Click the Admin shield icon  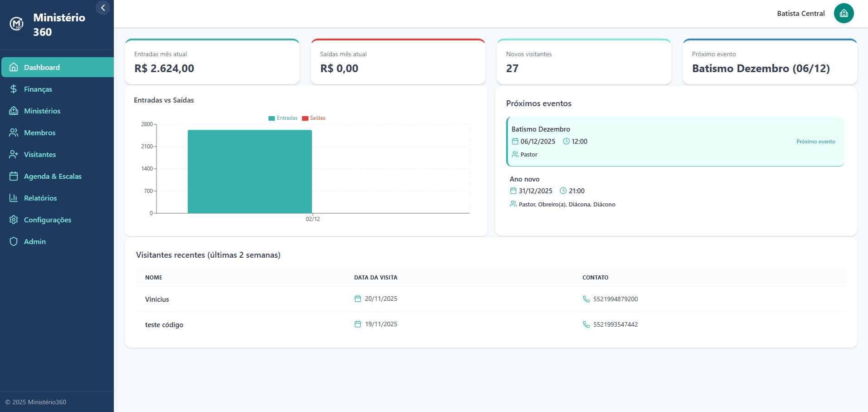[14, 241]
